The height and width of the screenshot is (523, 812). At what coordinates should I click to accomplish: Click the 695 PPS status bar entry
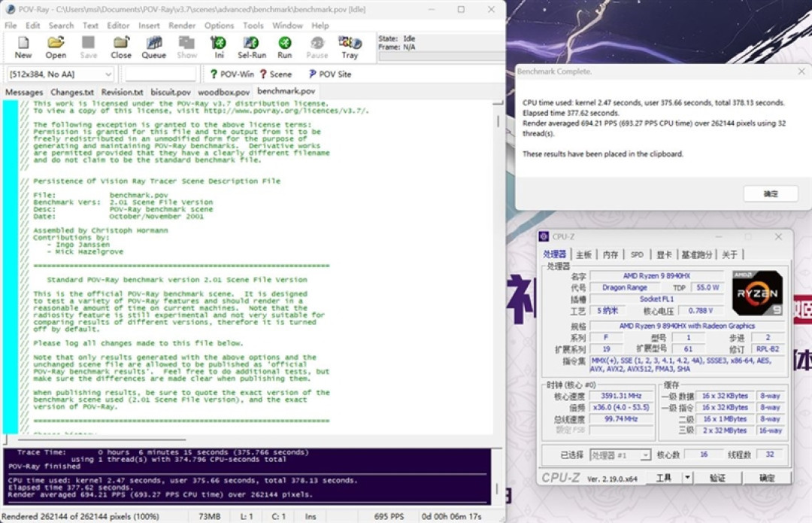[389, 516]
